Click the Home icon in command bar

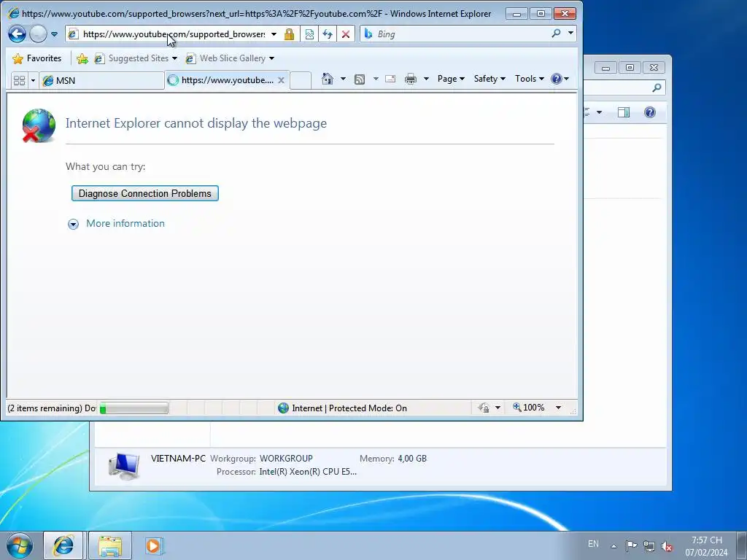pyautogui.click(x=328, y=79)
